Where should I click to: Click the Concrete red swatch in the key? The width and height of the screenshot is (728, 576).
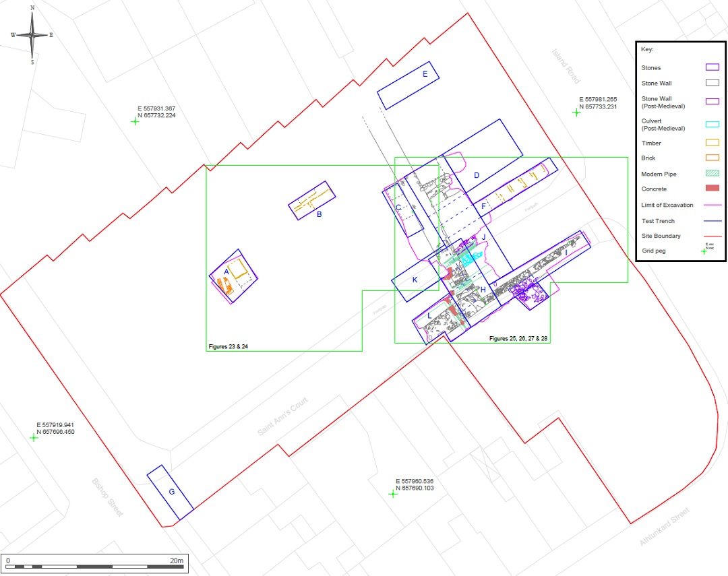coord(712,189)
